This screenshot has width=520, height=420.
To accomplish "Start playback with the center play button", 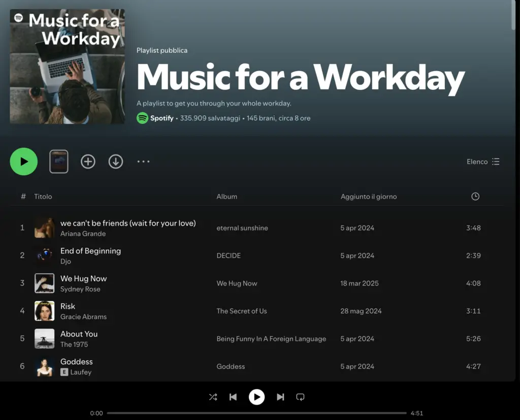I will (x=257, y=397).
